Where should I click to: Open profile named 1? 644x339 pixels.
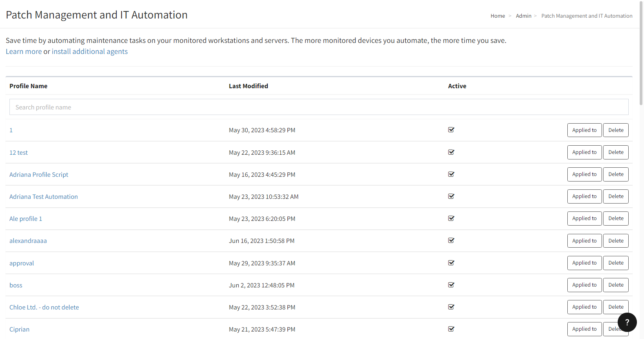(x=11, y=130)
